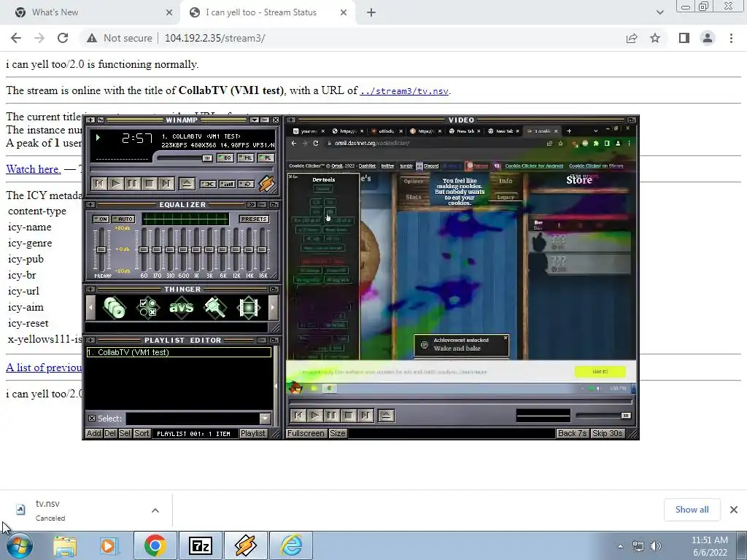The height and width of the screenshot is (560, 747).
Task: Click pause button in Video window
Action: pyautogui.click(x=332, y=416)
